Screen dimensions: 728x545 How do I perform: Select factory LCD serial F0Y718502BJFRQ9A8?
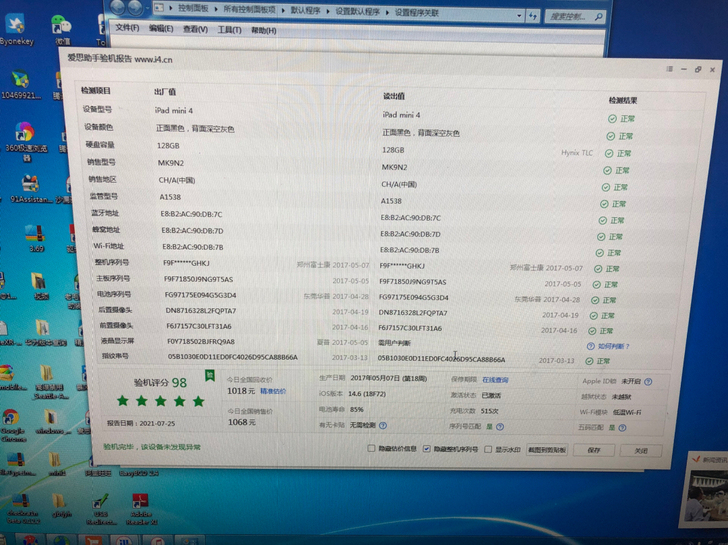pyautogui.click(x=201, y=341)
